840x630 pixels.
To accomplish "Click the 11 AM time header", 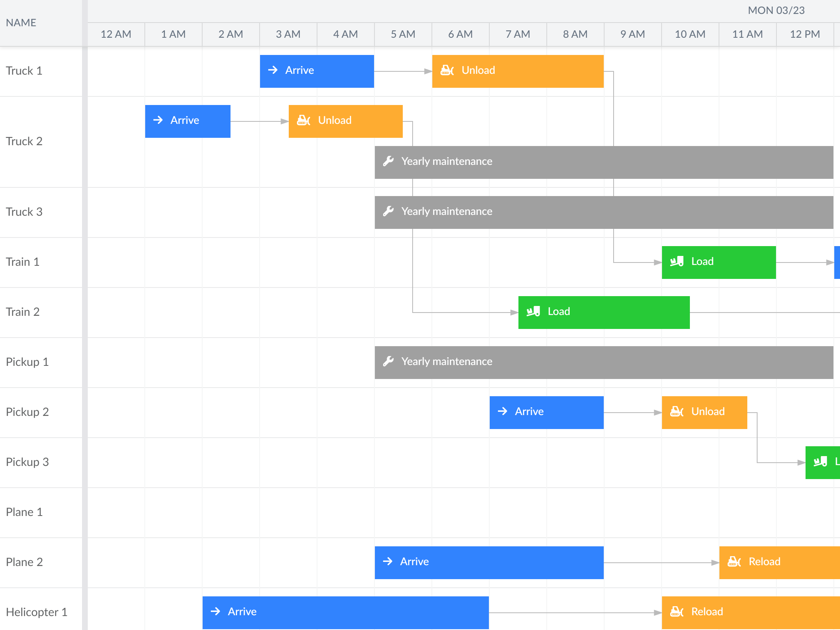I will (748, 34).
